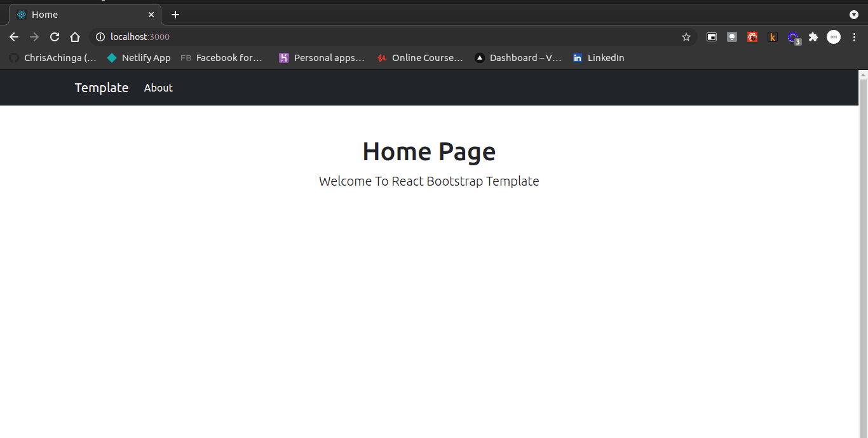The width and height of the screenshot is (868, 438).
Task: Open the orange k extension icon
Action: click(773, 37)
